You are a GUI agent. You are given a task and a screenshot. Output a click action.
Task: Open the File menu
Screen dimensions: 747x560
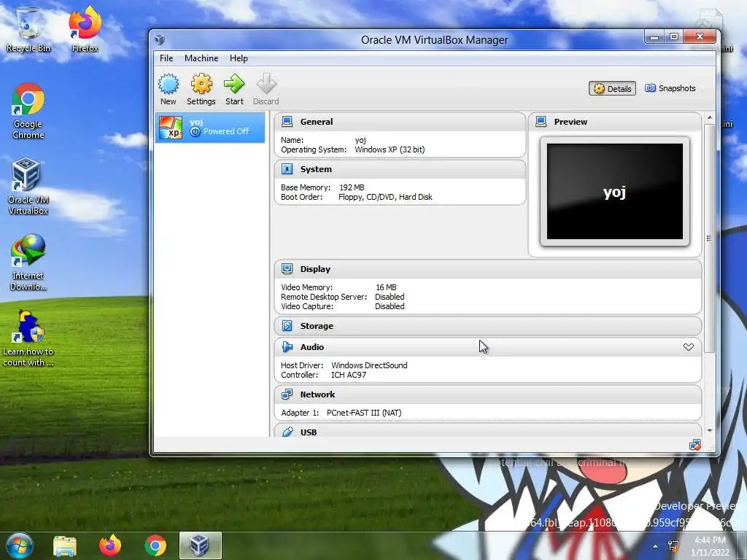(x=166, y=58)
